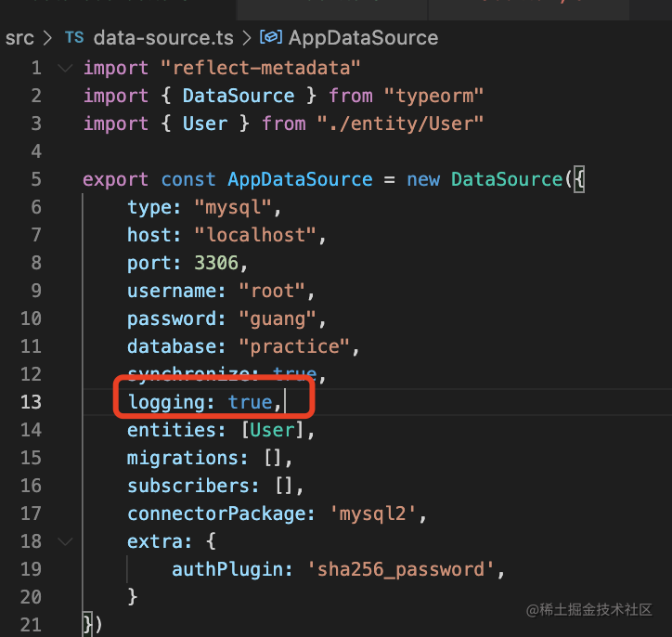
Task: Click the logging property key
Action: (166, 403)
